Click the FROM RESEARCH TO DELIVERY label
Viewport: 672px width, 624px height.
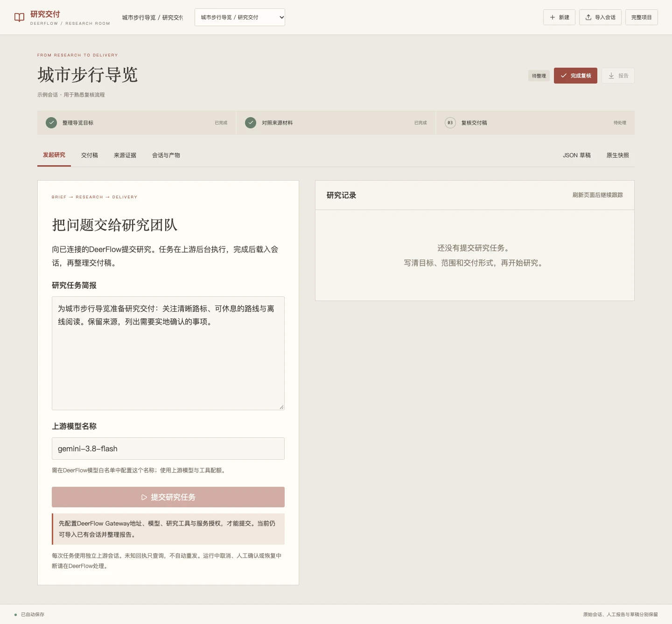(x=77, y=55)
